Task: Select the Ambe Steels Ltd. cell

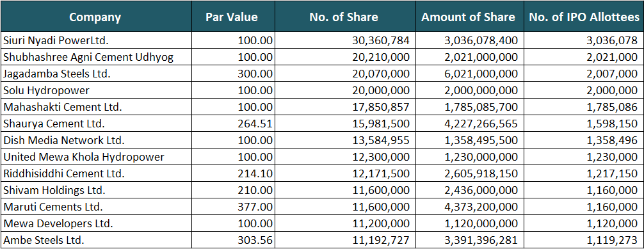Action: 95,240
